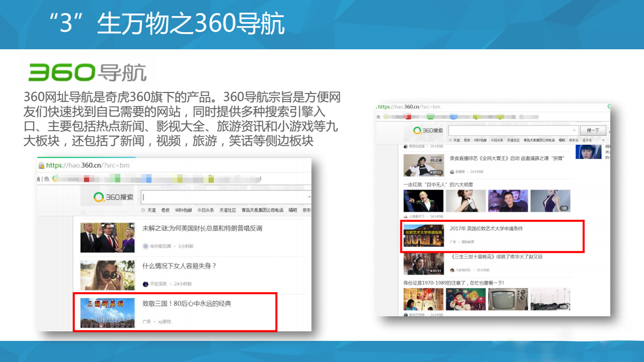The image size is (644, 362).
Task: Click the 华尔街见闻 source avatar icon
Action: (x=145, y=246)
